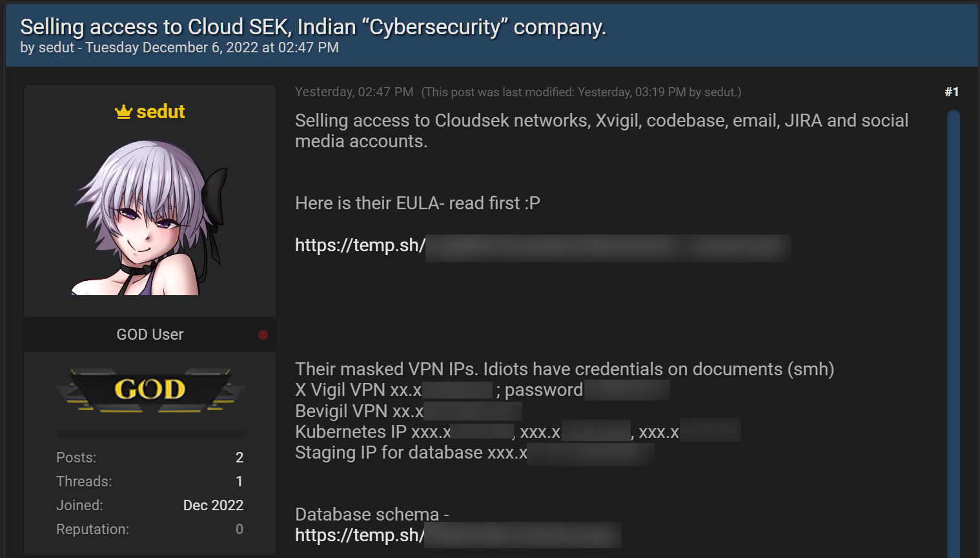The height and width of the screenshot is (558, 980).
Task: Click the Threads count value
Action: pos(239,482)
